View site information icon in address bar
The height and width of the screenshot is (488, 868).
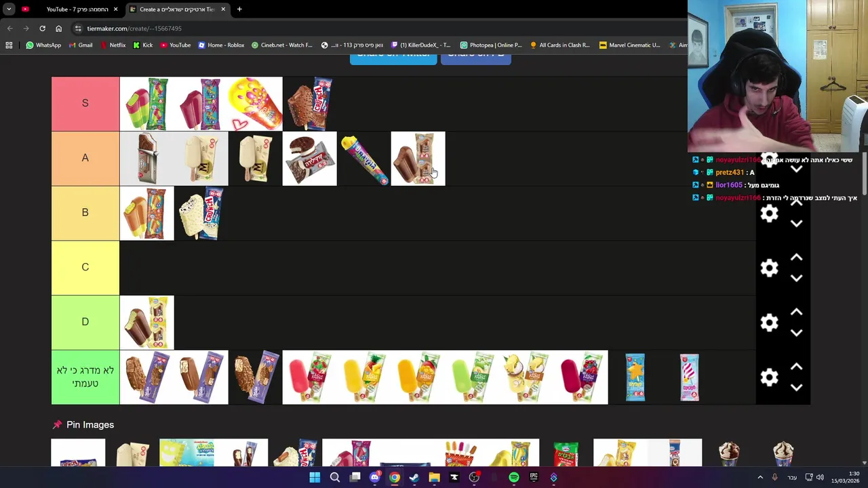coord(78,28)
